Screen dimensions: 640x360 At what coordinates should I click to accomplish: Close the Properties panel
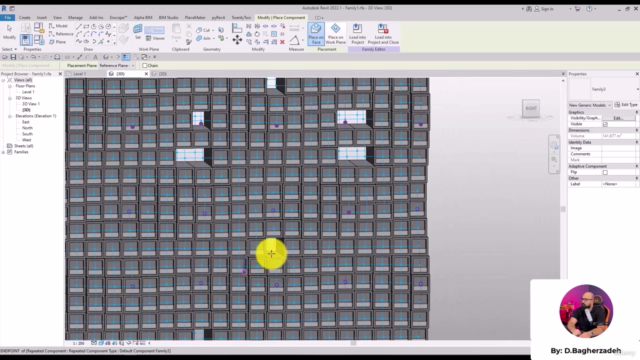pyautogui.click(x=637, y=74)
